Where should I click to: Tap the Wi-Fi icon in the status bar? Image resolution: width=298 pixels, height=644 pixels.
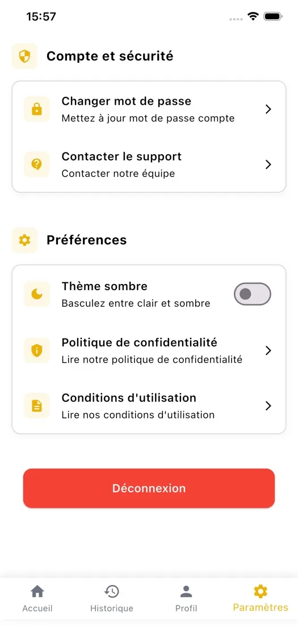pyautogui.click(x=253, y=16)
